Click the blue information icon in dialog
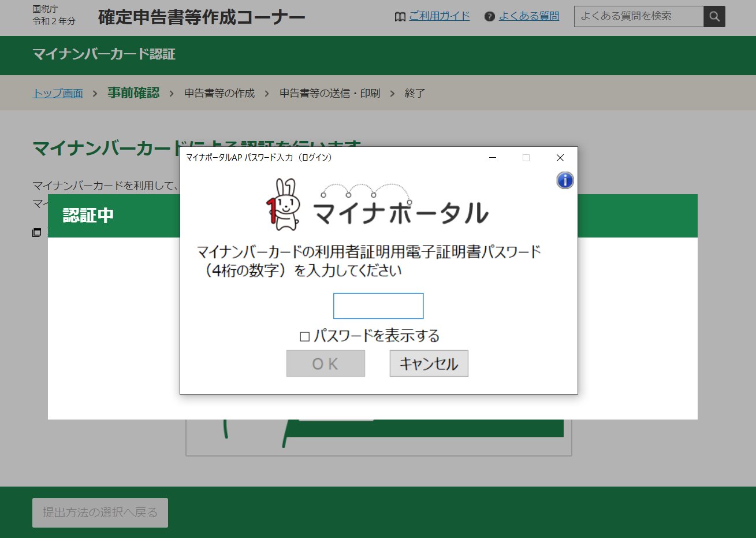 565,180
